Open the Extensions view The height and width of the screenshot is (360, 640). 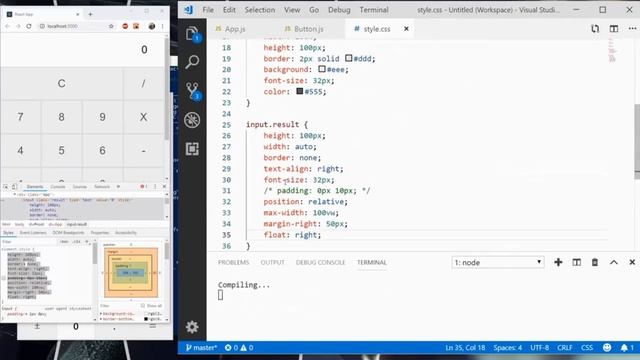click(192, 149)
